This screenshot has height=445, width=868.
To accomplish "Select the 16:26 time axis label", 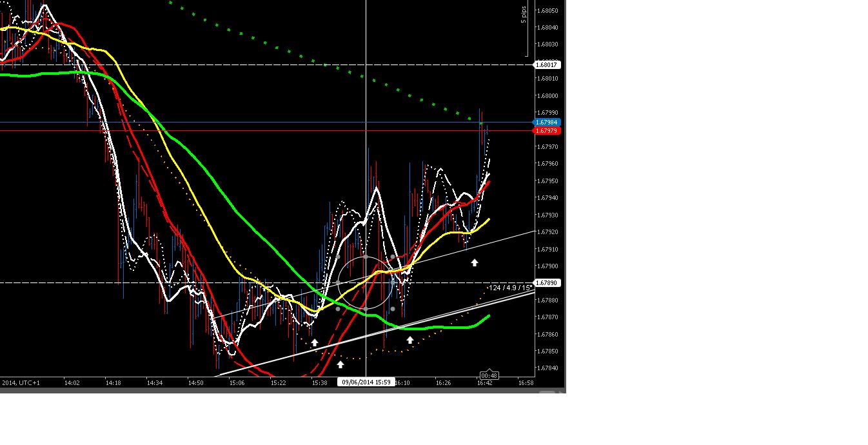I will tap(443, 382).
